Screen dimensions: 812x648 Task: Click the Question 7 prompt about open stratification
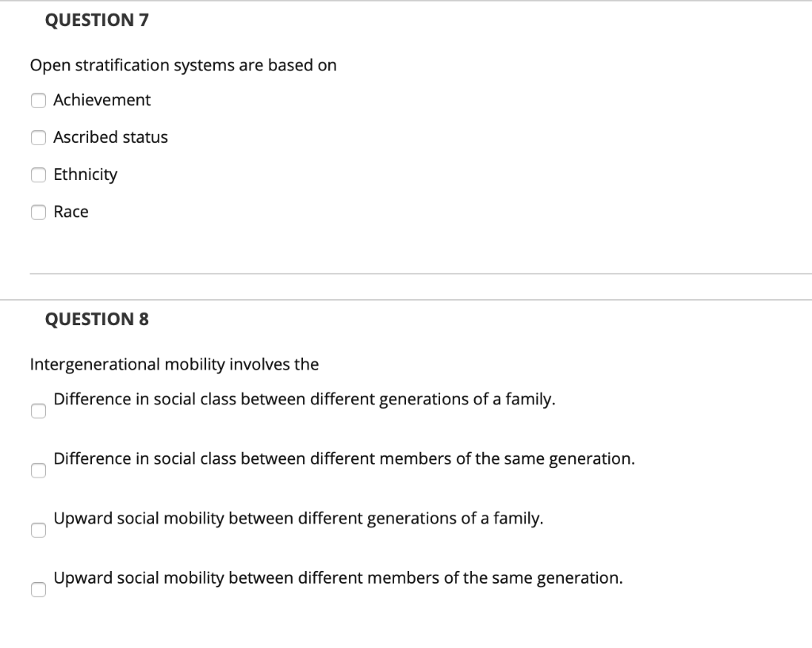pyautogui.click(x=183, y=65)
